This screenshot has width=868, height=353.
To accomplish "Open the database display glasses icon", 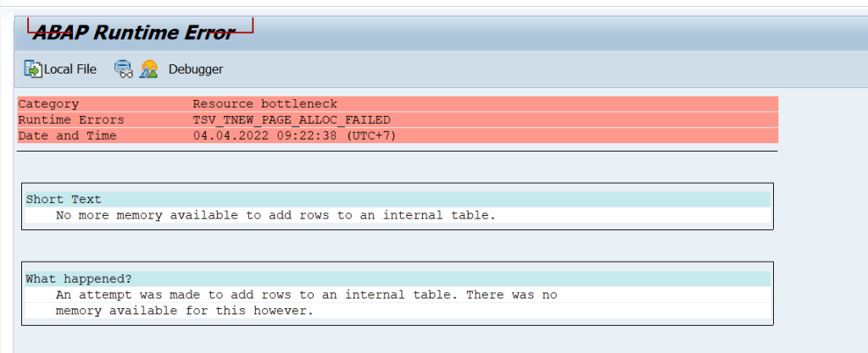I will tap(124, 69).
